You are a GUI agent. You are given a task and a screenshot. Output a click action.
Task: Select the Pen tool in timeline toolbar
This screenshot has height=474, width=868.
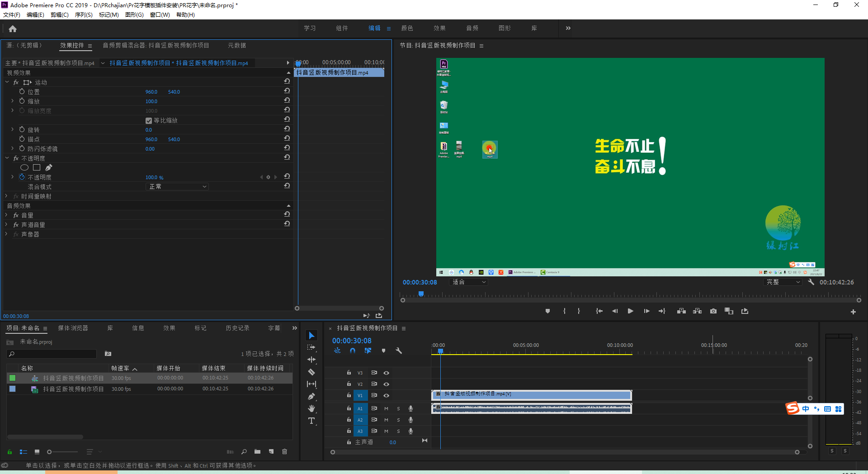(x=311, y=397)
